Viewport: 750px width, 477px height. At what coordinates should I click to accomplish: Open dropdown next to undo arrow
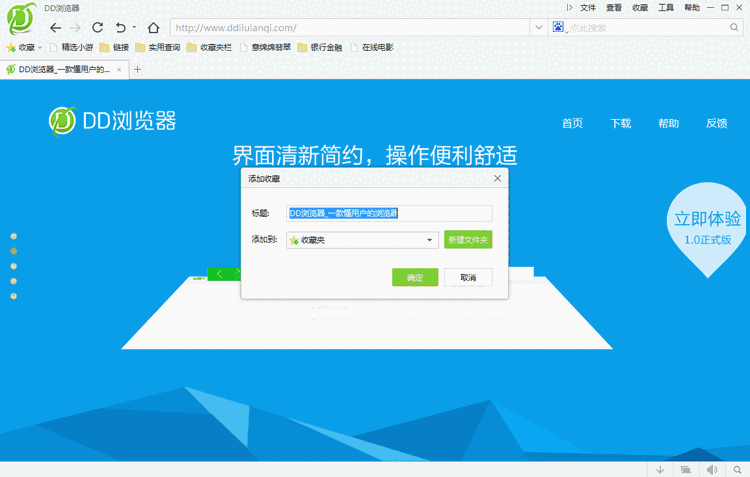click(x=134, y=27)
